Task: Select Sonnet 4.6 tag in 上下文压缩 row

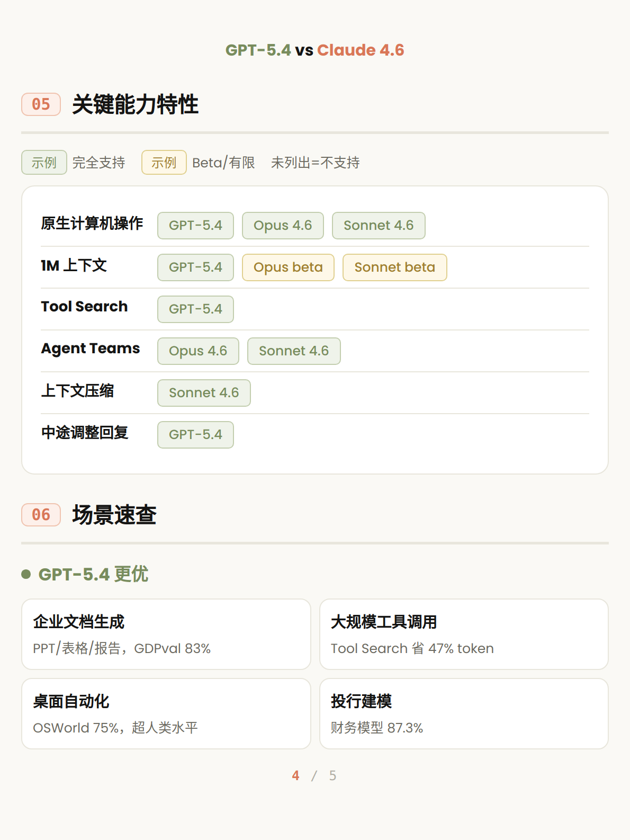Action: 204,393
